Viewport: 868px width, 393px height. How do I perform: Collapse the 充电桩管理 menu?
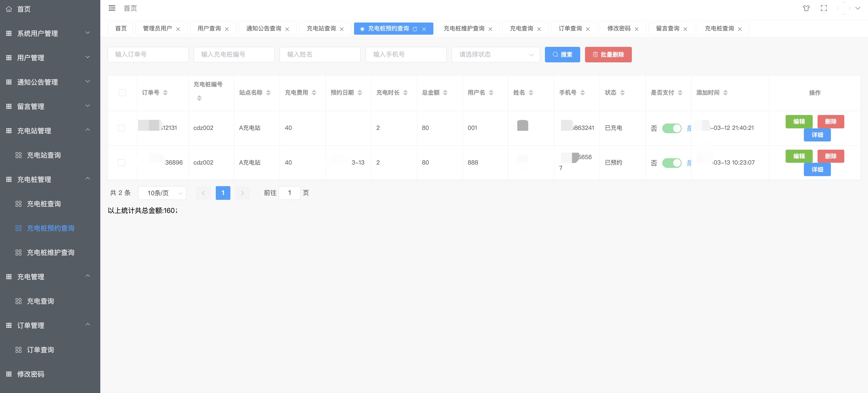[50, 179]
